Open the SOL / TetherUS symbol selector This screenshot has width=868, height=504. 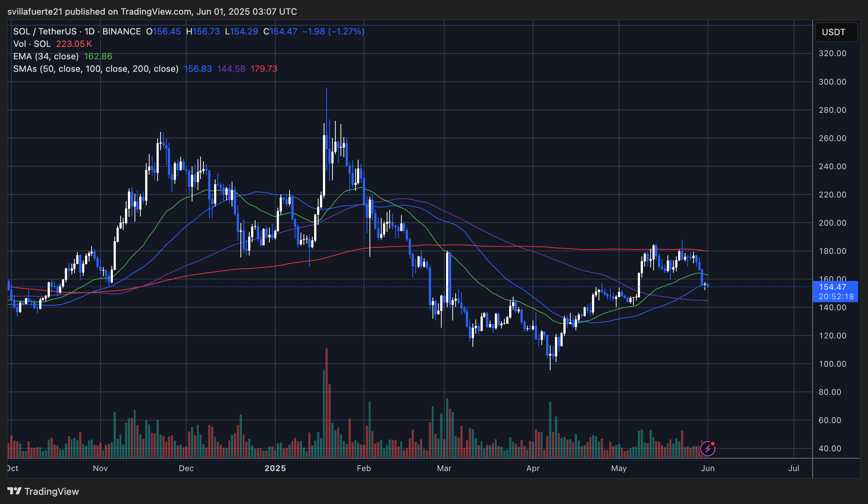(x=44, y=31)
